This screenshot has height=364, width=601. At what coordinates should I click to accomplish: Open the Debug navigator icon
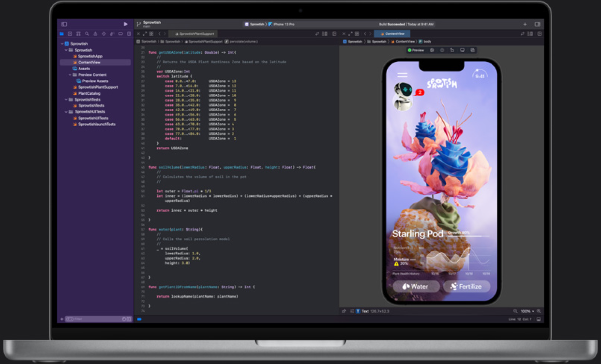click(x=112, y=34)
